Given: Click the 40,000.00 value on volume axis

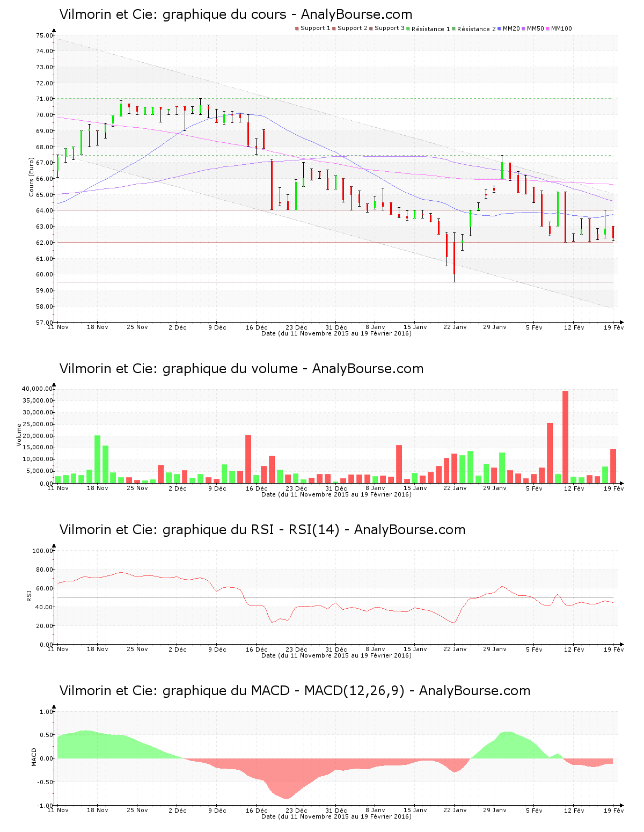Looking at the screenshot, I should coord(38,389).
